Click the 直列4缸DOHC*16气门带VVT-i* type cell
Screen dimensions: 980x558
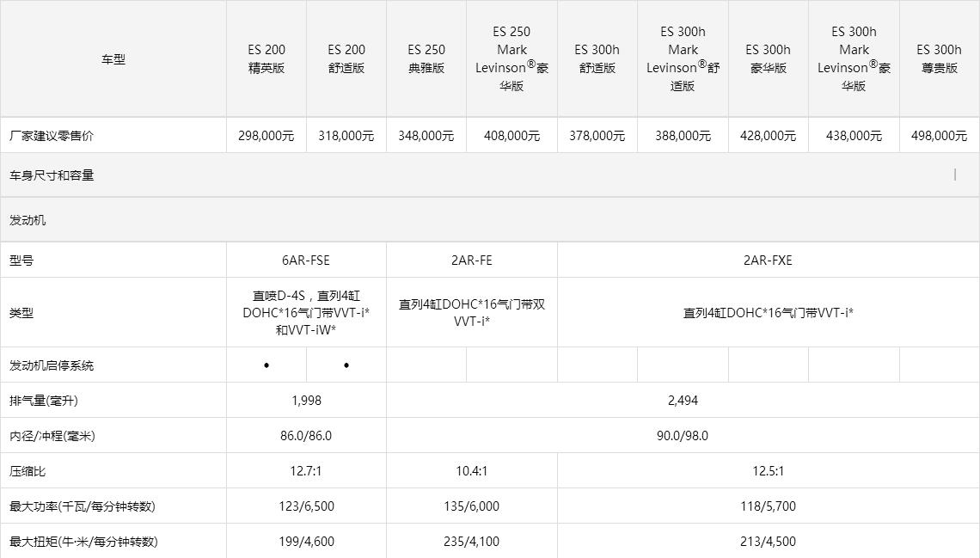769,313
